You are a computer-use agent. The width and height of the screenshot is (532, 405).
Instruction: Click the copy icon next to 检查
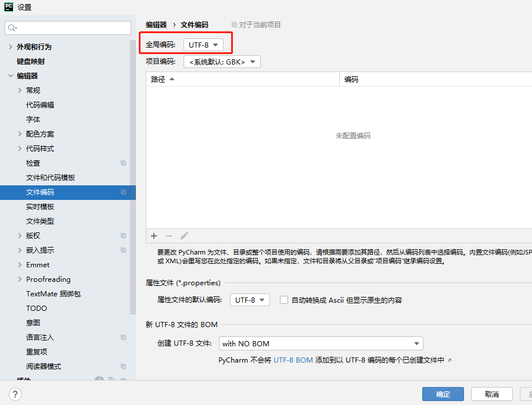[123, 163]
